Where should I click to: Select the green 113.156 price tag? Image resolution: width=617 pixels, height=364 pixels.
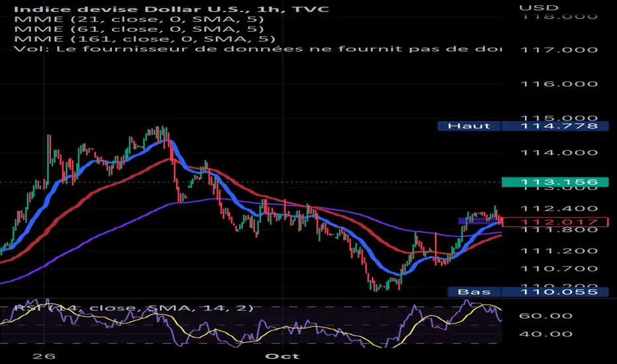pyautogui.click(x=555, y=182)
